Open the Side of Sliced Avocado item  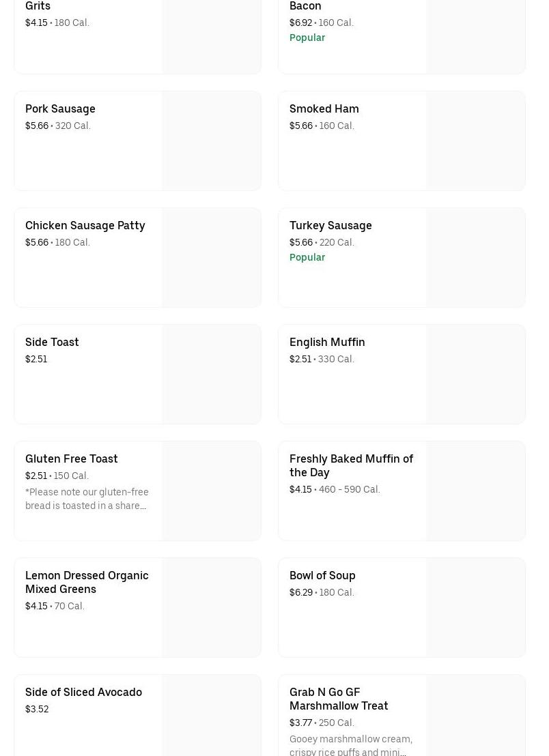pos(83,692)
